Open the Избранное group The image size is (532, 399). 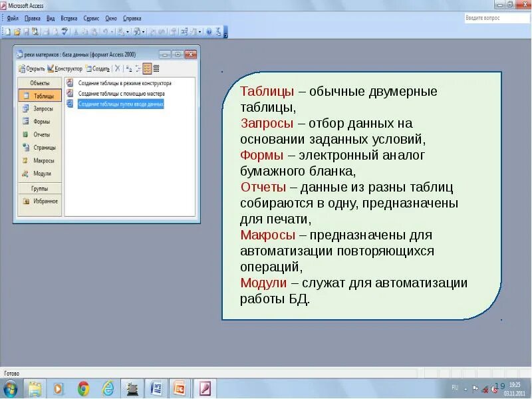(x=40, y=201)
